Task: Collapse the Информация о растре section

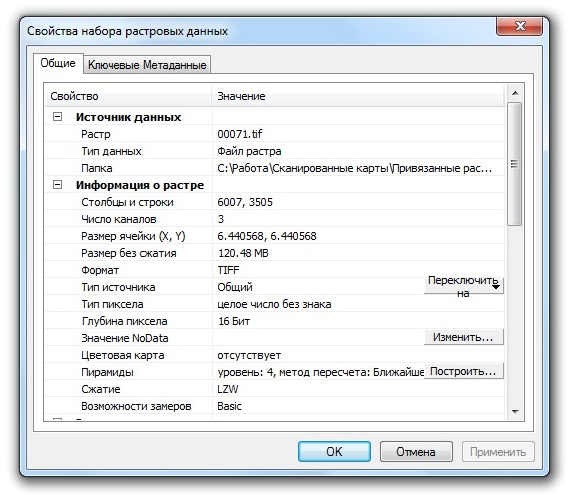Action: [x=57, y=185]
